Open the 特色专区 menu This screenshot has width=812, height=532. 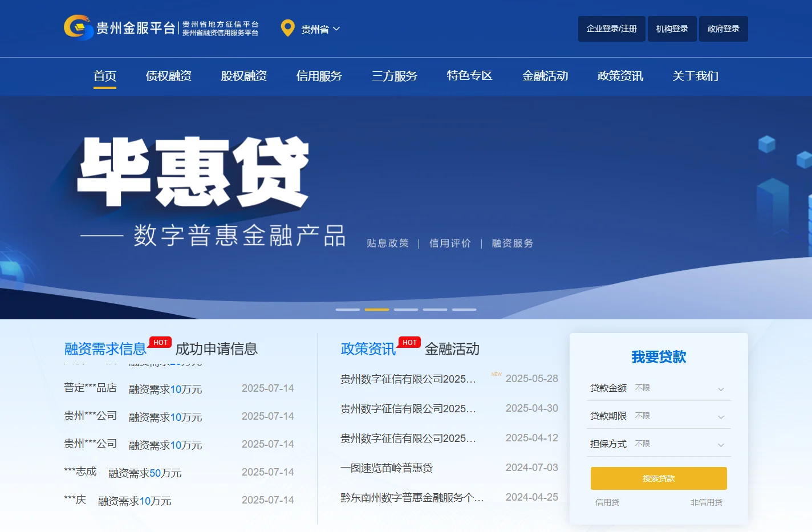click(x=470, y=76)
